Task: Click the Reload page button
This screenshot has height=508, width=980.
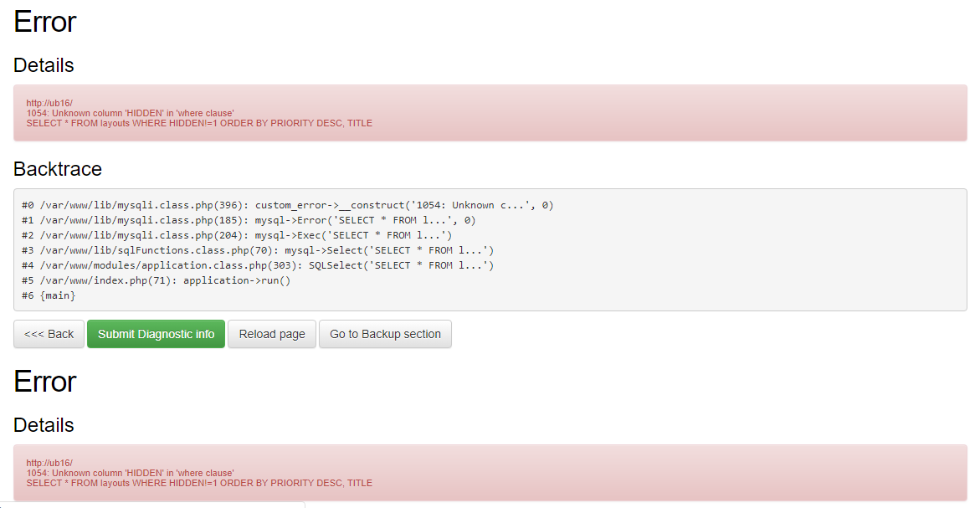Action: [x=272, y=334]
